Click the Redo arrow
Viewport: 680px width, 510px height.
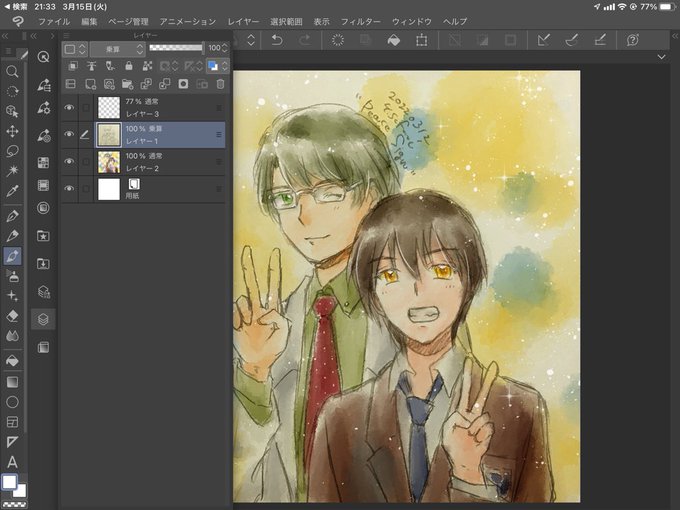pos(305,40)
